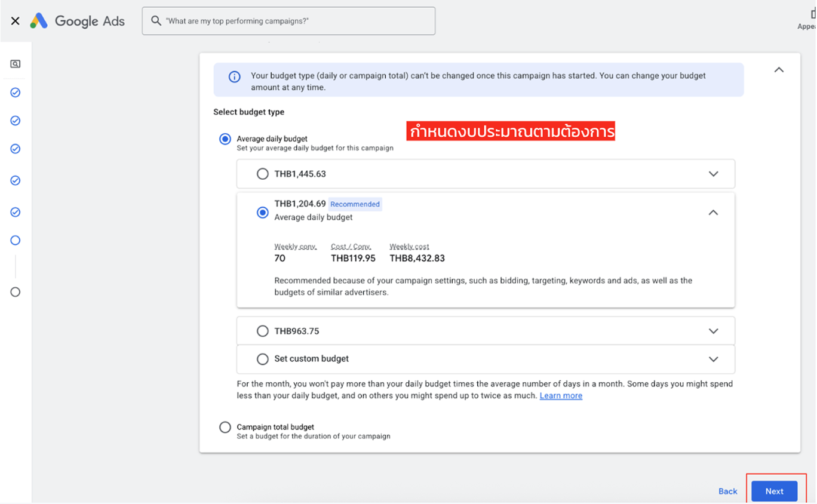This screenshot has height=504, width=817.
Task: Click the Back button
Action: click(x=727, y=491)
